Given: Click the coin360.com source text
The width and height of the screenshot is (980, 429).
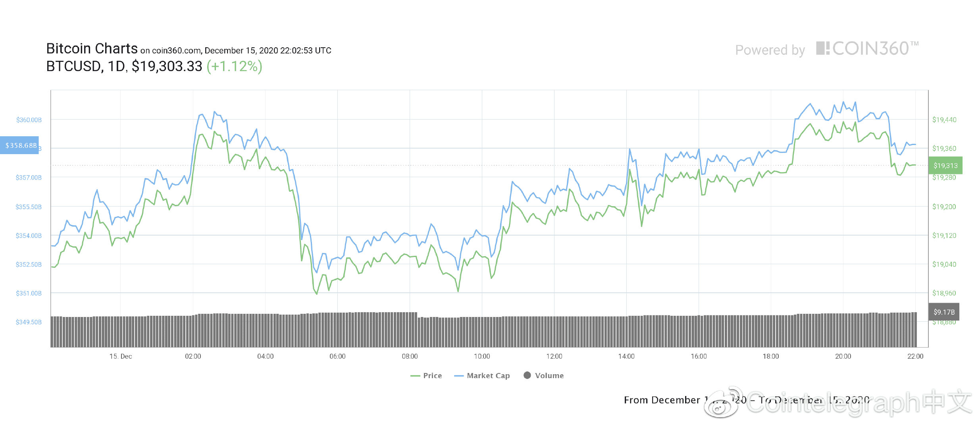Looking at the screenshot, I should point(176,51).
